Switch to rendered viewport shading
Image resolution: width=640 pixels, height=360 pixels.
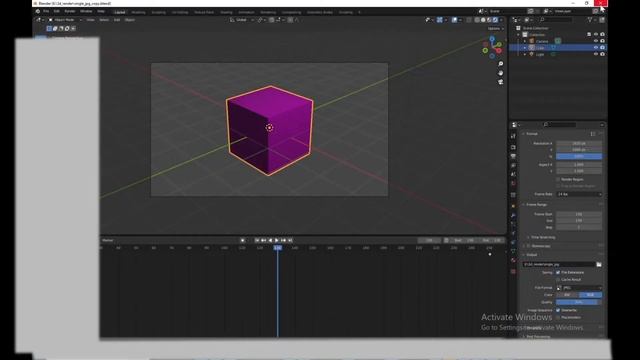tap(495, 20)
